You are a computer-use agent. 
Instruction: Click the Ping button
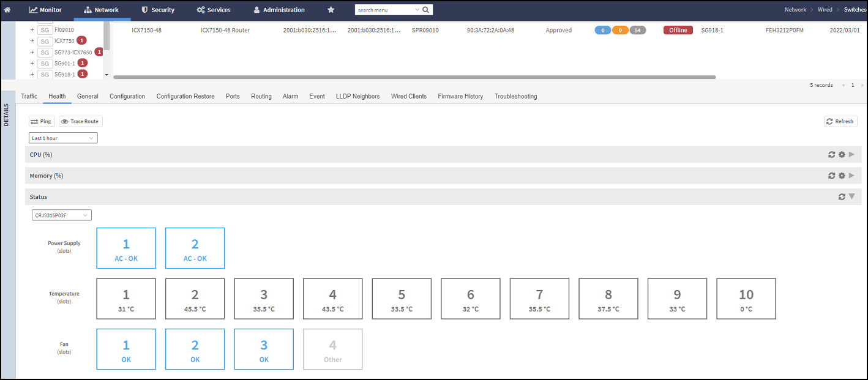[x=42, y=121]
